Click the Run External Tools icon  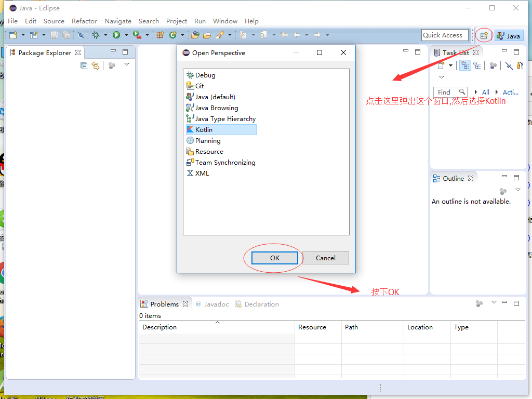pyautogui.click(x=137, y=35)
